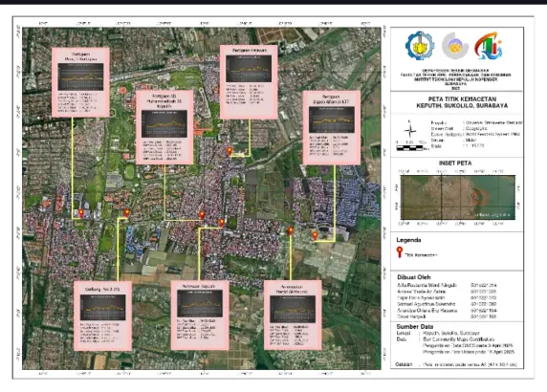Open the chart in the Gerbang callout

103,307
